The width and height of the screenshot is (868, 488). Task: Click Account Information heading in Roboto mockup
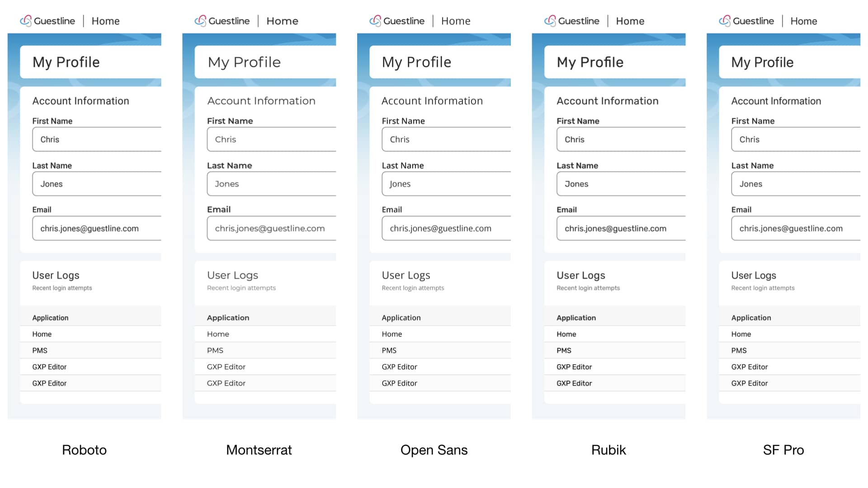(x=80, y=101)
